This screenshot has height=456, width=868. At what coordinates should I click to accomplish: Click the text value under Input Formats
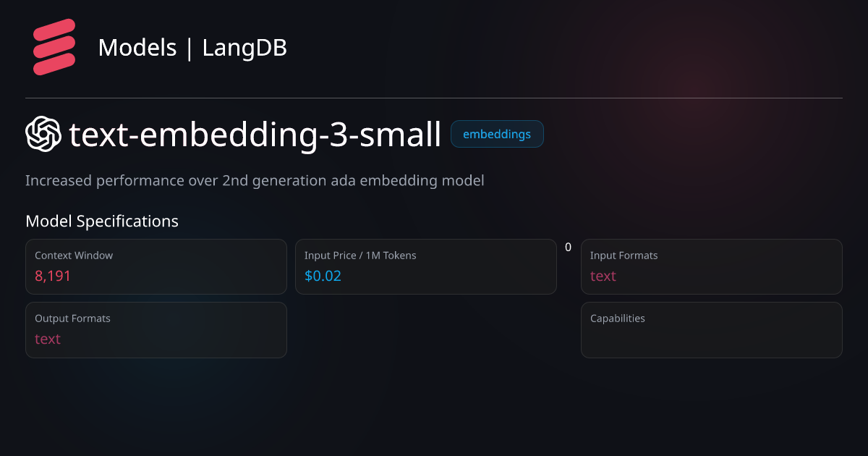pos(603,276)
